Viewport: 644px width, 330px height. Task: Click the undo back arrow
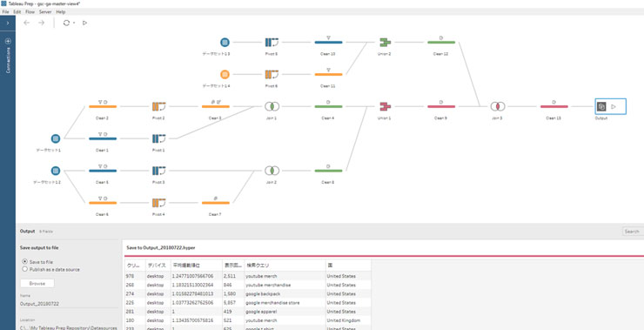[x=27, y=23]
